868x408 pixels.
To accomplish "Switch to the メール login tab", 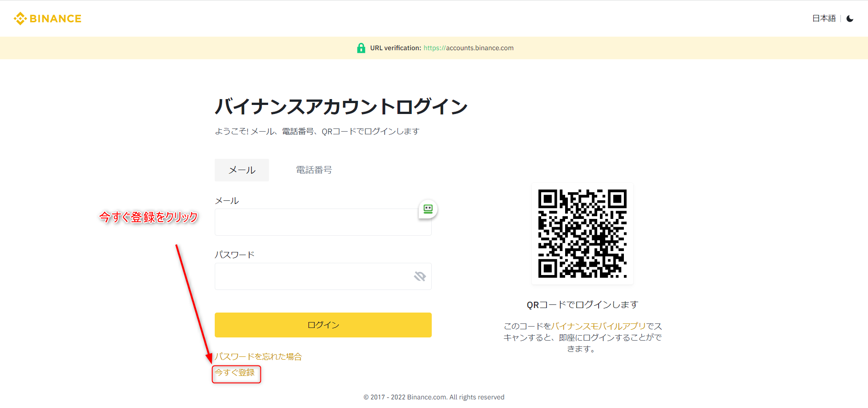I will (x=242, y=170).
